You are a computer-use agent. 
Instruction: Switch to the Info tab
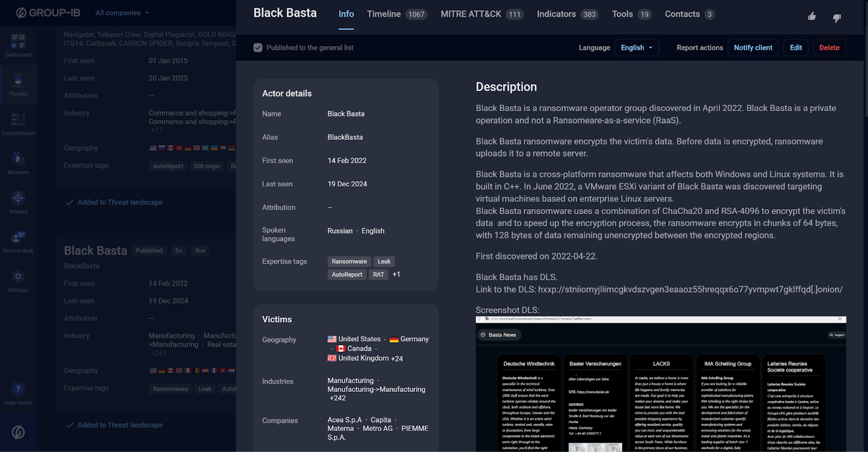tap(346, 14)
